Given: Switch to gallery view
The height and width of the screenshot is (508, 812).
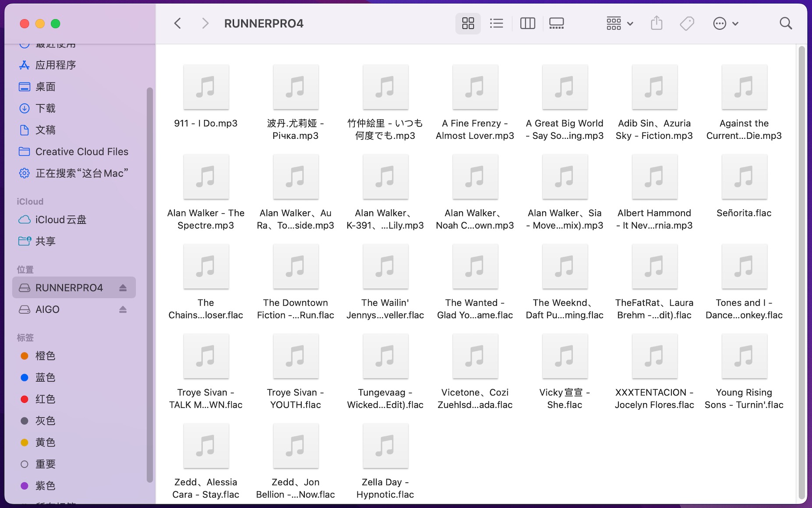Looking at the screenshot, I should coord(556,23).
